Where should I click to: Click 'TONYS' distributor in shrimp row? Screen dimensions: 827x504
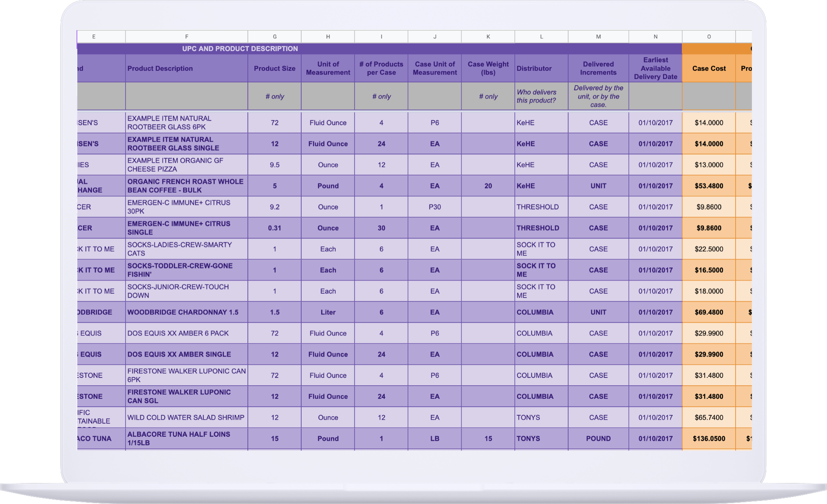tap(542, 418)
